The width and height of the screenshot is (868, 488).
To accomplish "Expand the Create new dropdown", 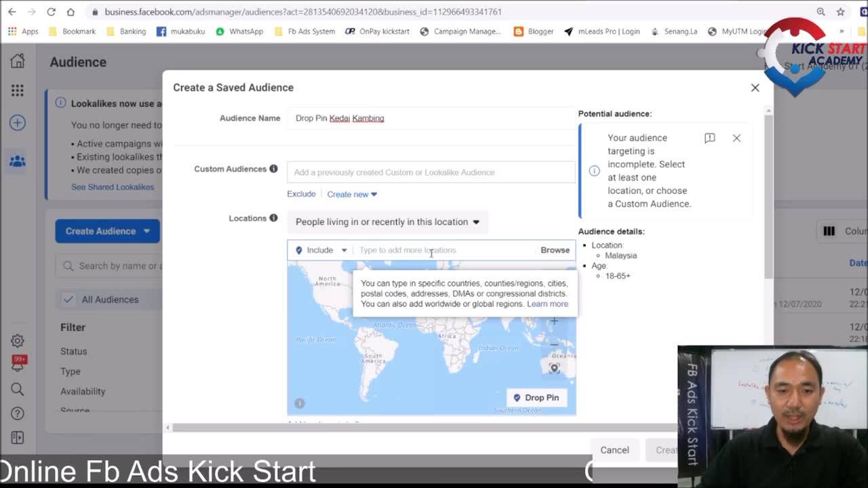I will [352, 195].
